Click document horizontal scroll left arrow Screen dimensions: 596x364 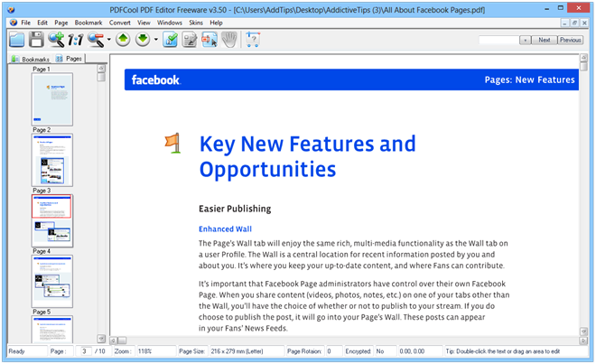pyautogui.click(x=113, y=341)
